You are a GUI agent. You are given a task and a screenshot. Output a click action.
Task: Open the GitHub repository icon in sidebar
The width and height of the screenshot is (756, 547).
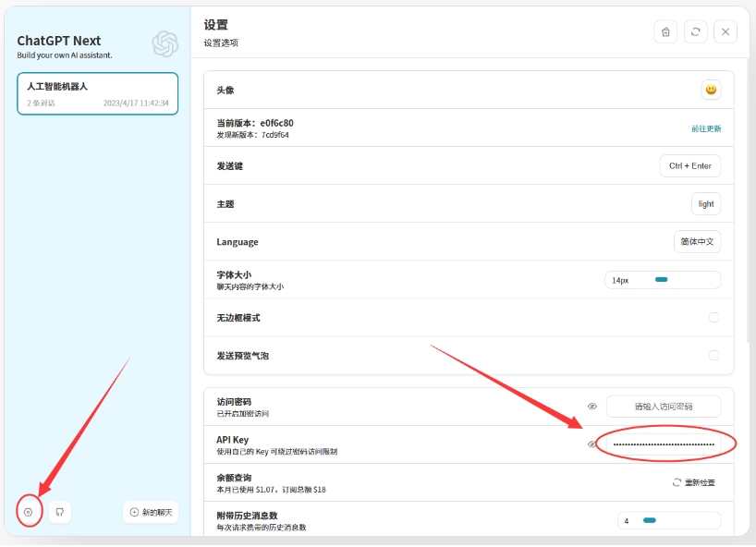60,512
